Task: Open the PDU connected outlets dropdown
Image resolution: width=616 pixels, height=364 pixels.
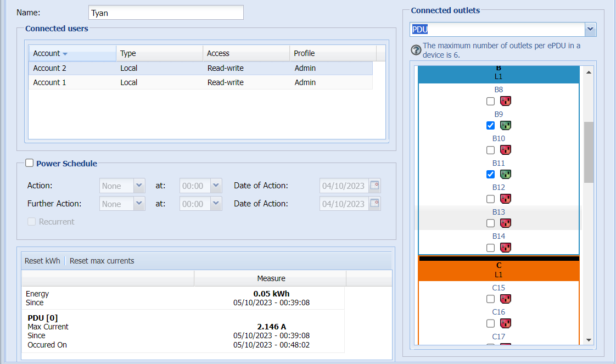Action: click(590, 29)
